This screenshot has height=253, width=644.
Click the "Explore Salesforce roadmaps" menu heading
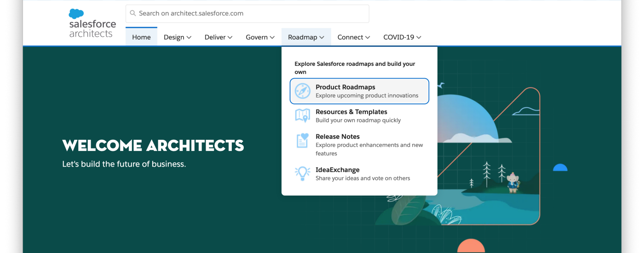(355, 68)
